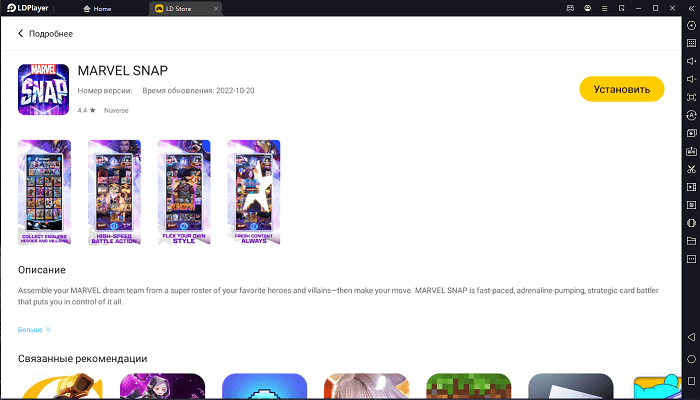Open keyboard mapping icon in sidebar
Viewport: 700px width, 400px height.
point(691,43)
